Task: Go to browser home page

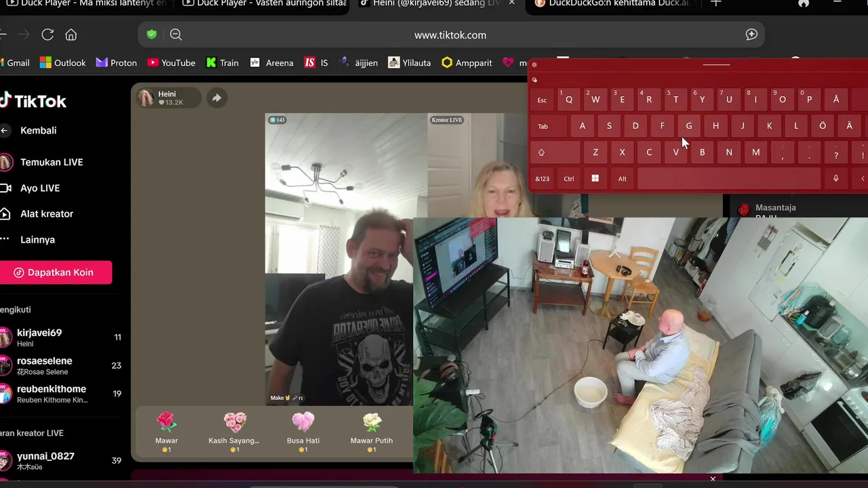Action: click(71, 35)
